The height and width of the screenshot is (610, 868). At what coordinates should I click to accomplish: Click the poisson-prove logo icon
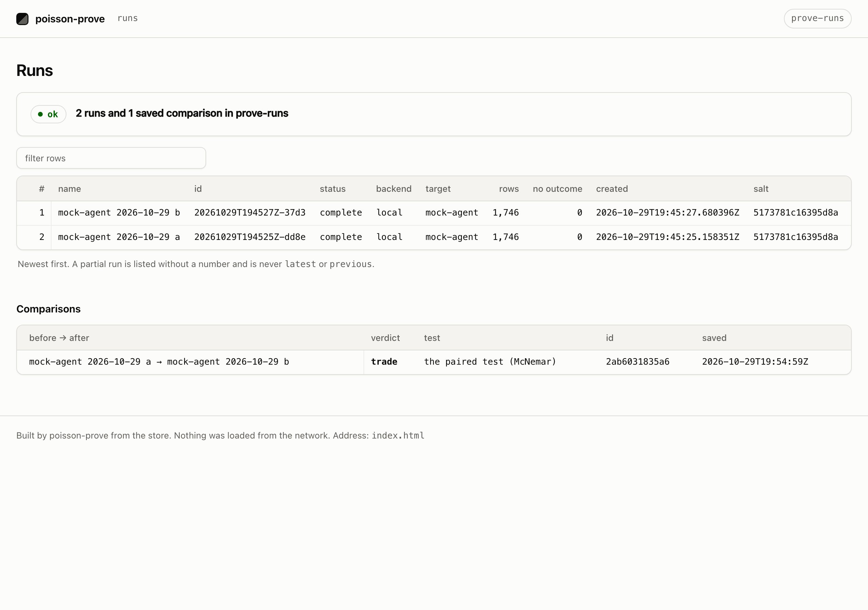[22, 19]
